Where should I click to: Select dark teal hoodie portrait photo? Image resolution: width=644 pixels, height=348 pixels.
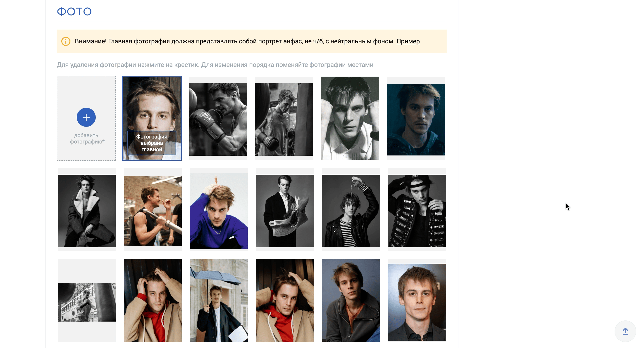click(x=416, y=119)
